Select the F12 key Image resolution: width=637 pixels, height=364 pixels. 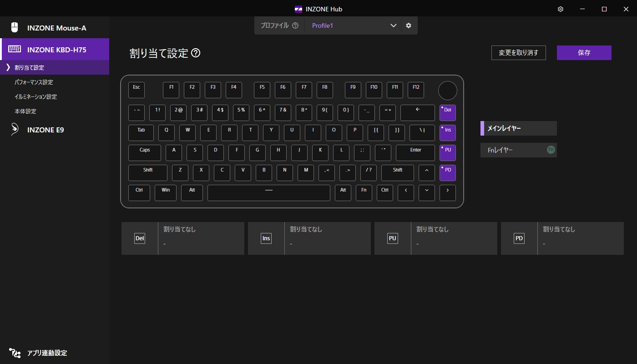416,90
